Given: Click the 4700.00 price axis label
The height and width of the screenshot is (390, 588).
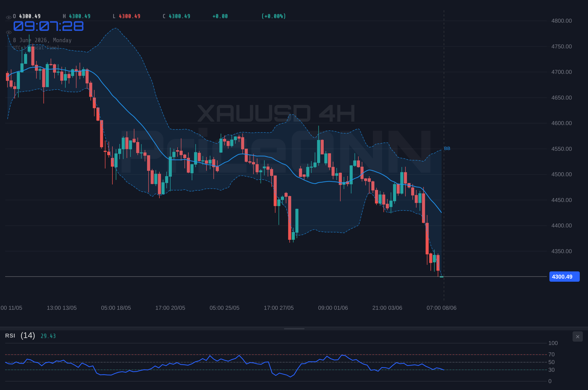Looking at the screenshot, I should click(562, 72).
